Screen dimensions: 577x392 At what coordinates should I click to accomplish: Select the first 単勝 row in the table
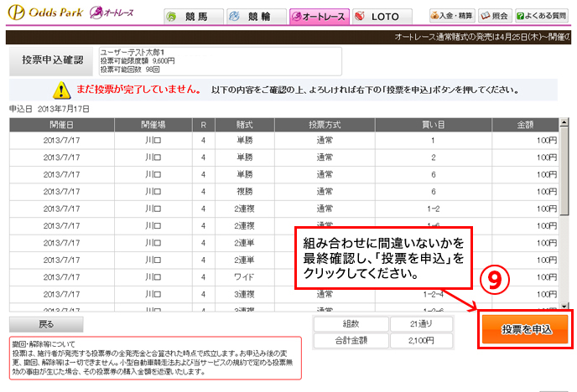pos(285,141)
